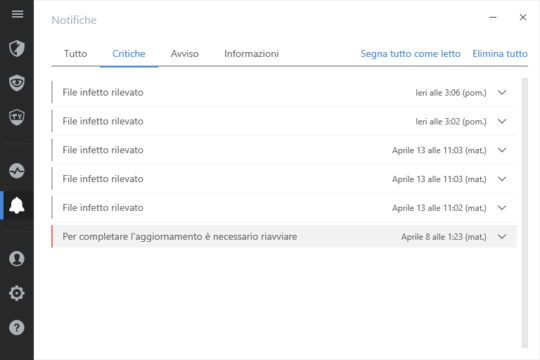Open the help question mark icon
This screenshot has width=540, height=360.
(17, 328)
